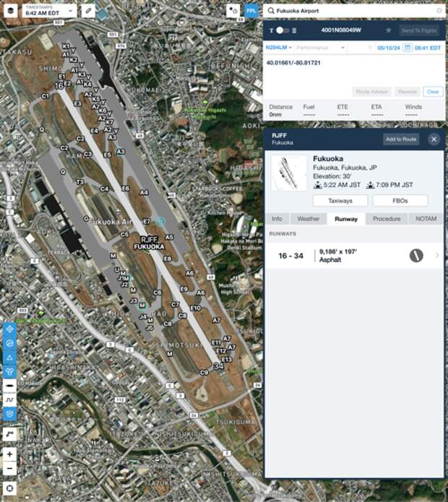The image size is (448, 502).
Task: Select the ruler measurement tool
Action: (x=88, y=11)
